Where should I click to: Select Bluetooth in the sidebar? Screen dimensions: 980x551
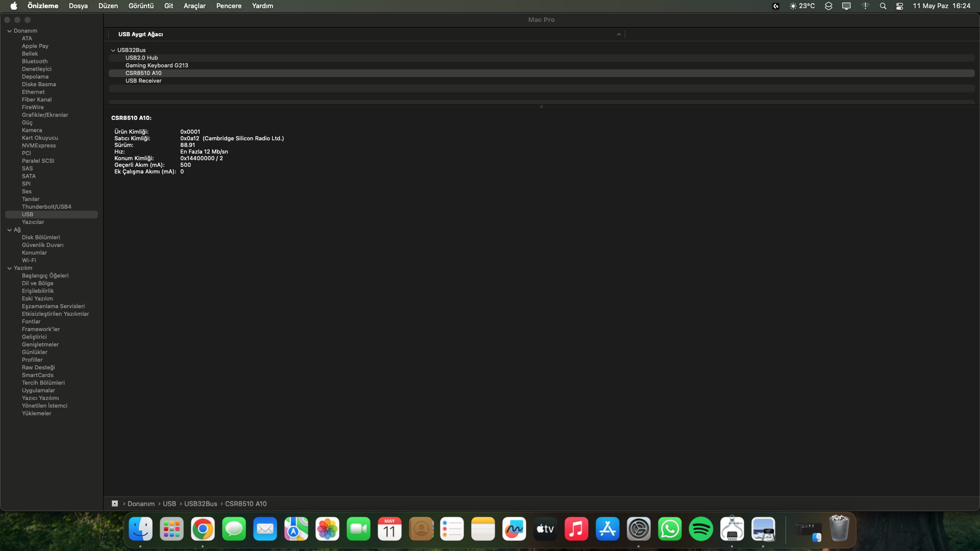coord(35,61)
